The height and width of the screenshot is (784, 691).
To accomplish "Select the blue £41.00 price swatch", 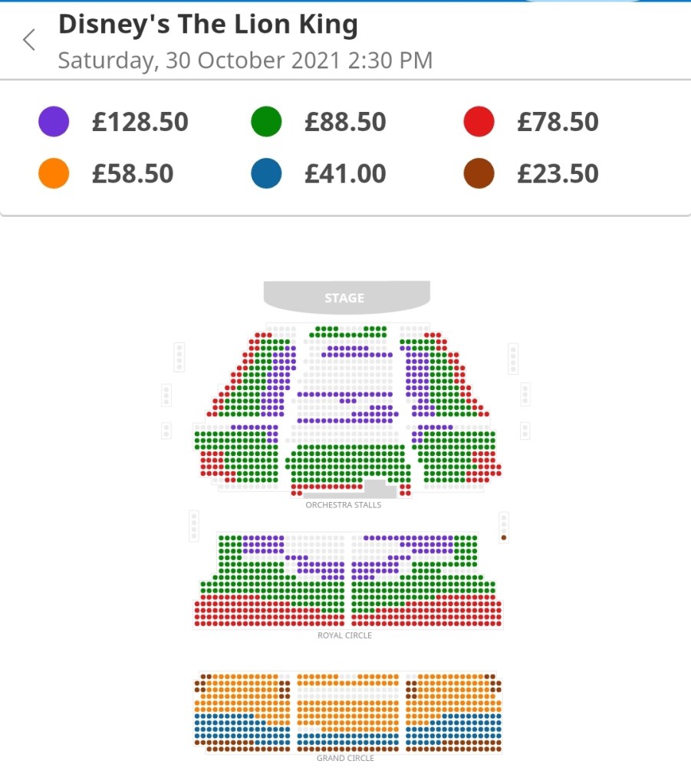I will 266,174.
